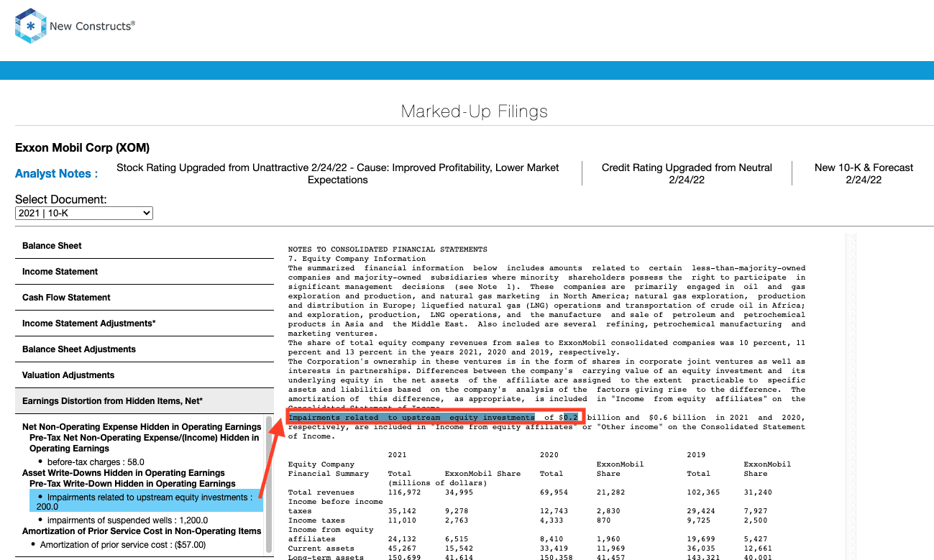Image resolution: width=934 pixels, height=560 pixels.
Task: Click highlighted text 'Impairments related to upstream'
Action: pyautogui.click(x=411, y=418)
